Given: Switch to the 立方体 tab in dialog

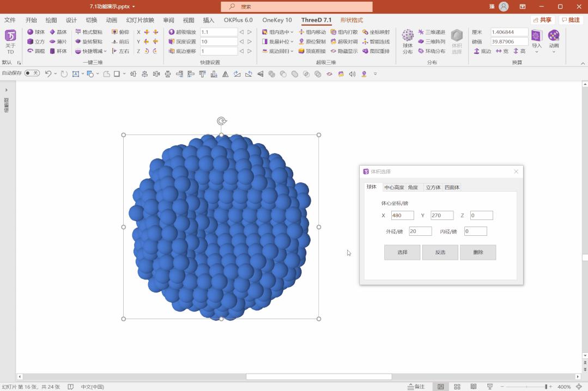Looking at the screenshot, I should (x=433, y=187).
